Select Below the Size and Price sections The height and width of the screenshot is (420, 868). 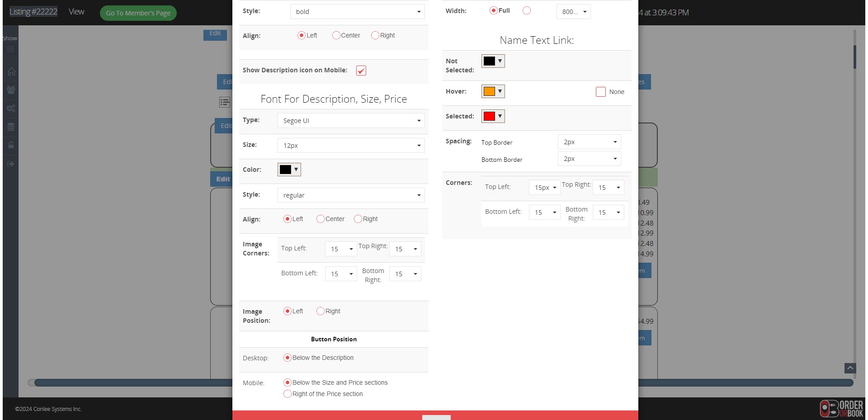pyautogui.click(x=287, y=382)
